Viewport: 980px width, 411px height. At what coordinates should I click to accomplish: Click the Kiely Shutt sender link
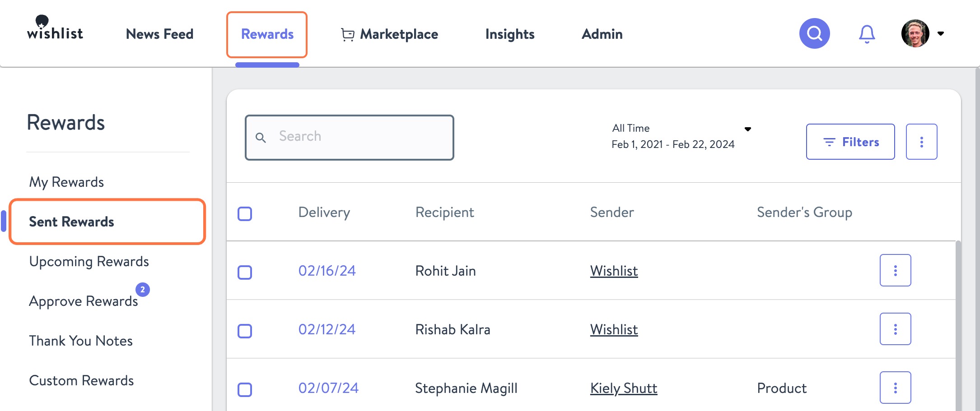(624, 388)
